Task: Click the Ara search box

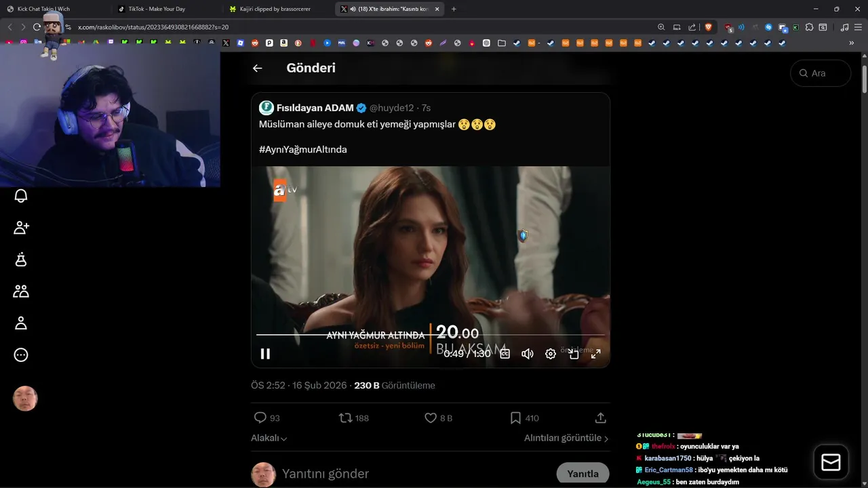Action: tap(821, 73)
